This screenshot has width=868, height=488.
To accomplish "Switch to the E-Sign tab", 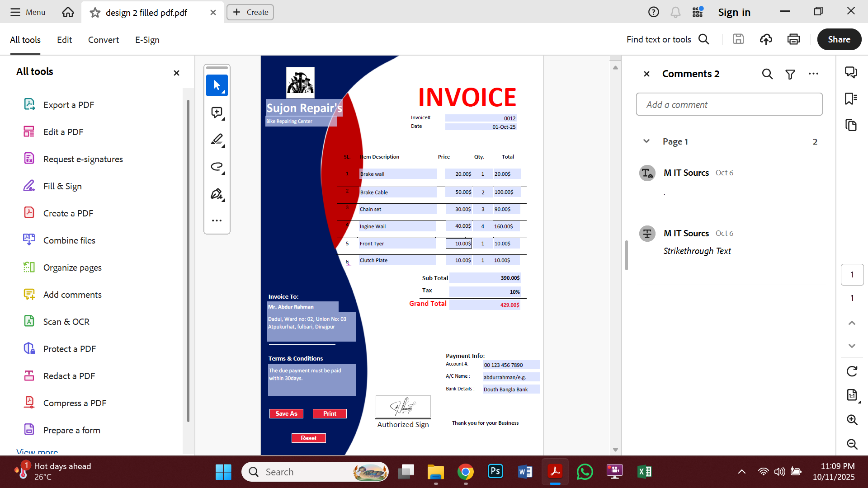I will click(147, 40).
